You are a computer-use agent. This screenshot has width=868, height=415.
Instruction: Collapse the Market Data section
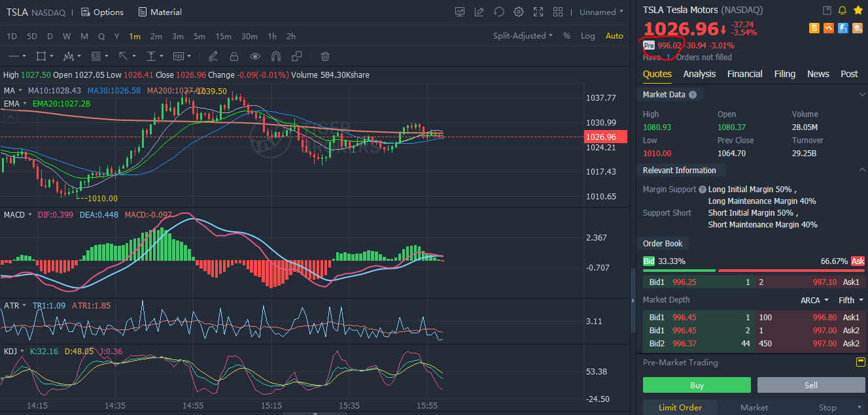click(x=861, y=95)
